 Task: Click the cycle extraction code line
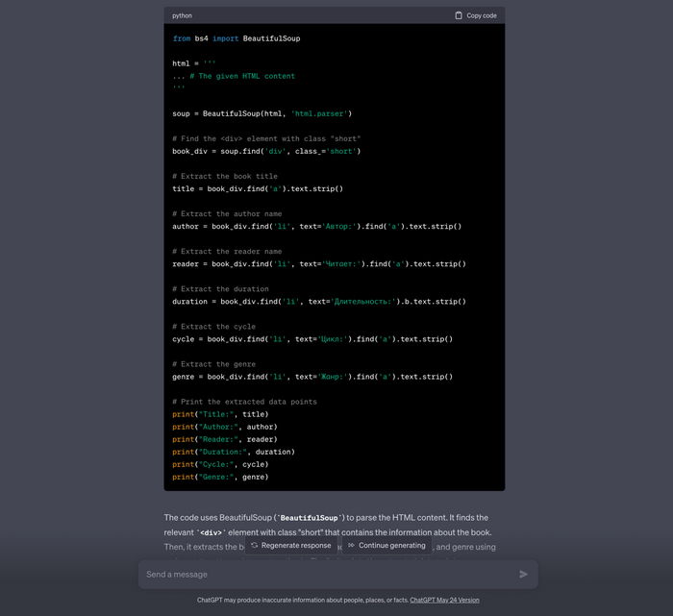point(312,339)
